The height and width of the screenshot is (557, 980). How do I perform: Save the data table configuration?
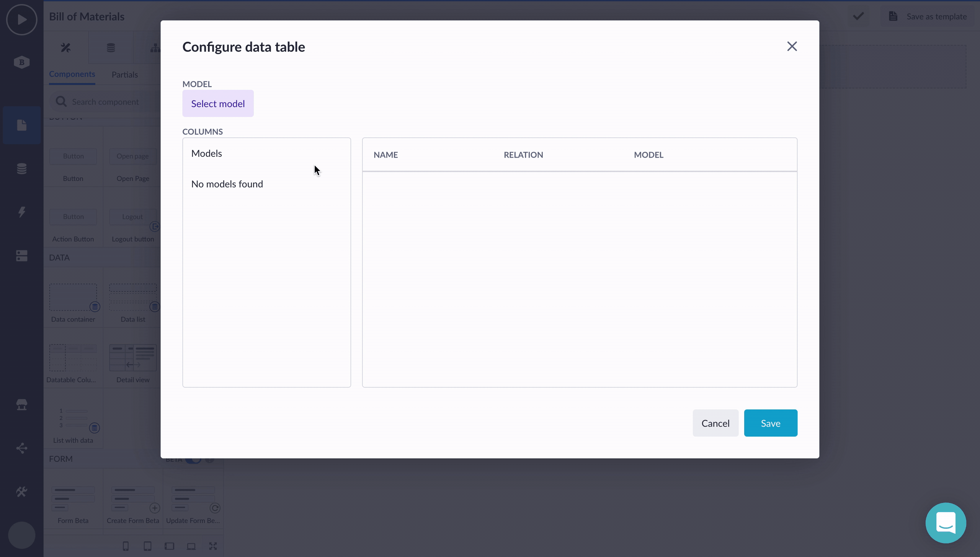coord(771,423)
